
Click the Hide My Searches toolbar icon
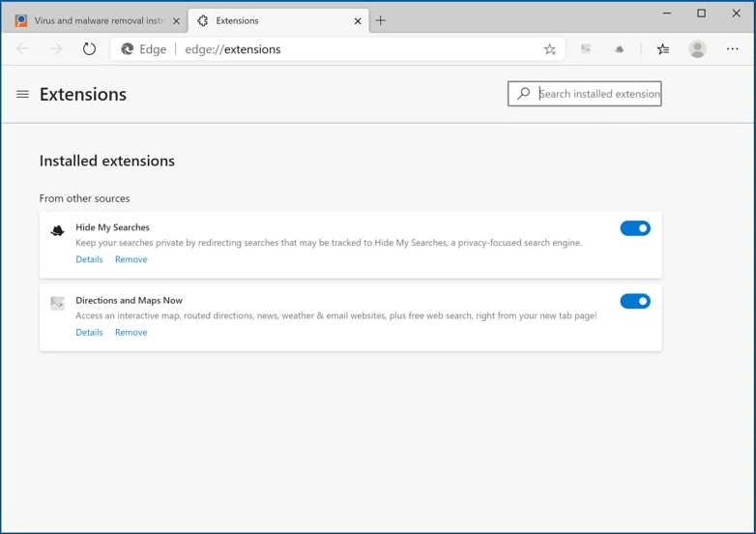(620, 49)
